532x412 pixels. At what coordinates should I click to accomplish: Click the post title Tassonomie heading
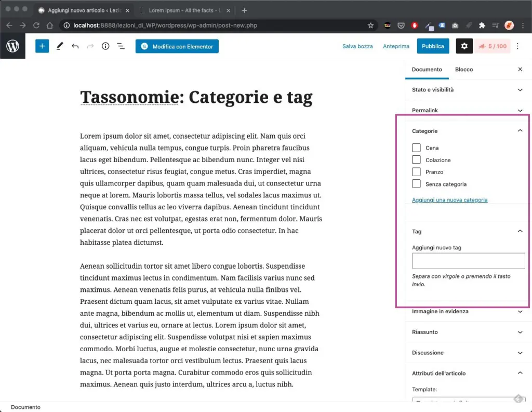click(196, 97)
